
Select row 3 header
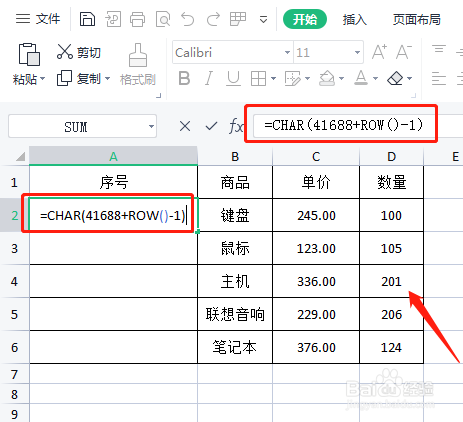[x=14, y=248]
